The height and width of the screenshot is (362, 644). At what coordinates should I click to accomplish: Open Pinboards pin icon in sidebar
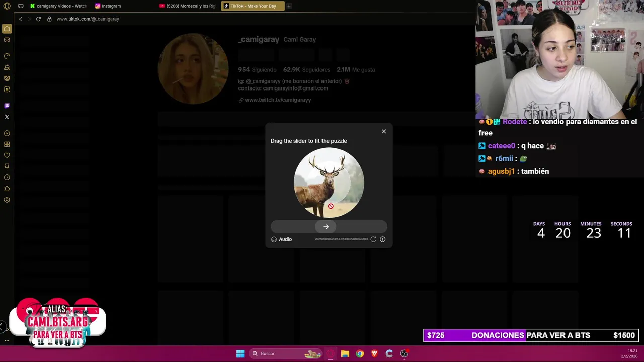(7, 166)
